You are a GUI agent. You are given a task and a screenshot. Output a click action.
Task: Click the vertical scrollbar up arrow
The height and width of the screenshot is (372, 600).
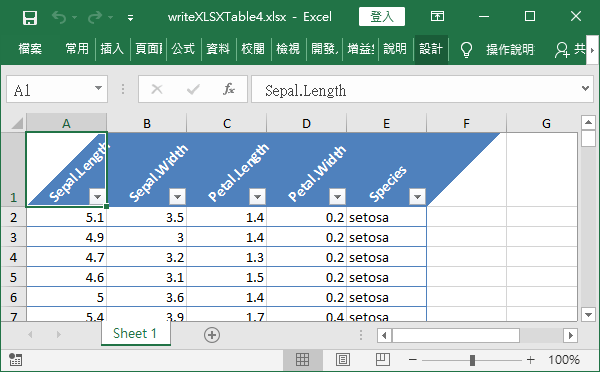[x=588, y=122]
